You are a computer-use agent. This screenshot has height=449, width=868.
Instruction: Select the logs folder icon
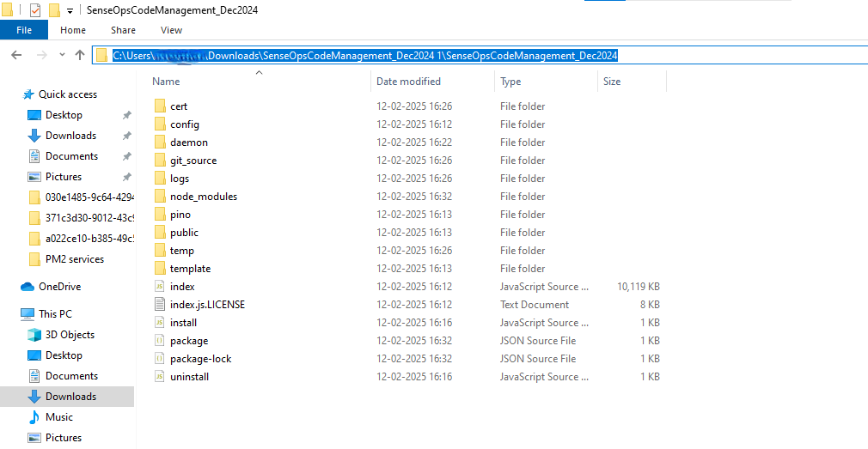160,179
